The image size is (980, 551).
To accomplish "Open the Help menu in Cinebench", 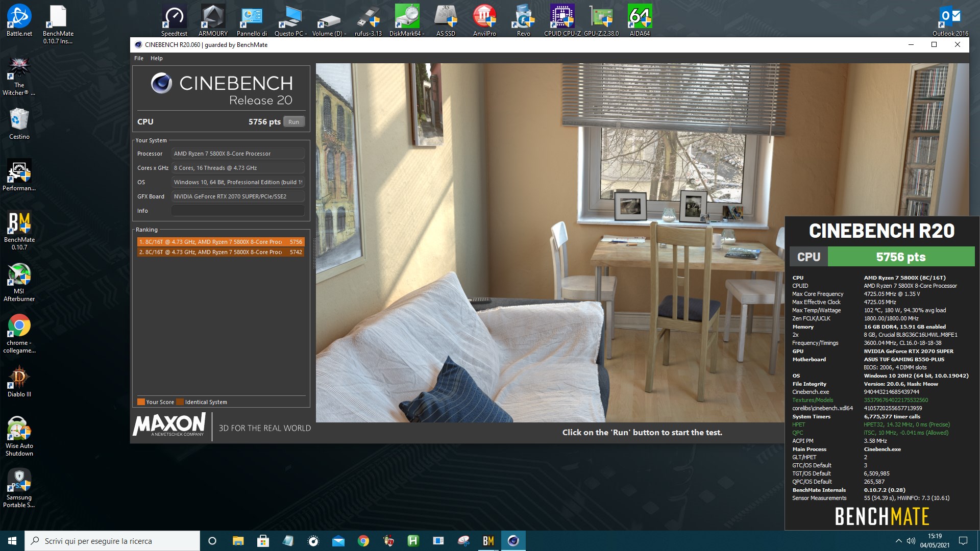I will pos(156,58).
